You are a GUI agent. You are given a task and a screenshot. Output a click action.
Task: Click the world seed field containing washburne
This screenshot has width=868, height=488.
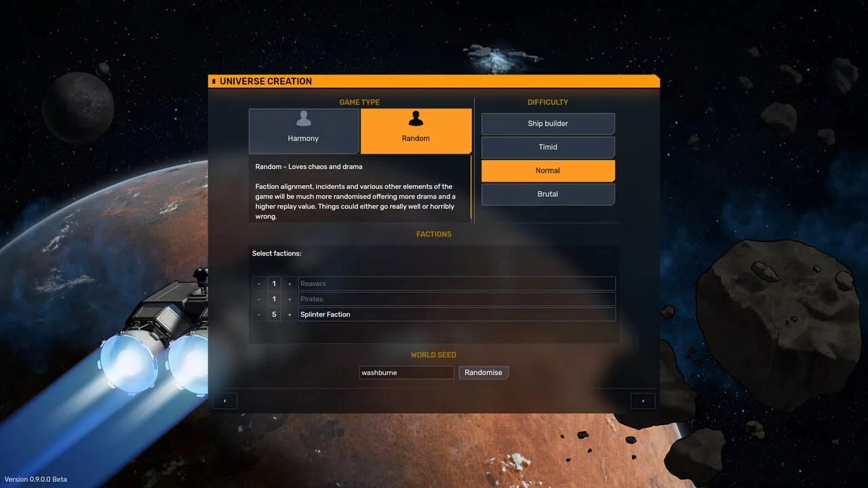pos(406,373)
